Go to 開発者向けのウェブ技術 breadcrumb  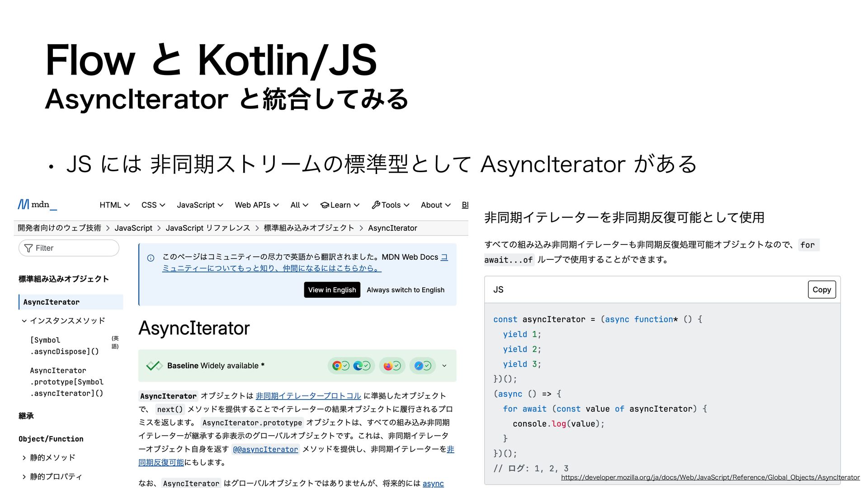[59, 228]
